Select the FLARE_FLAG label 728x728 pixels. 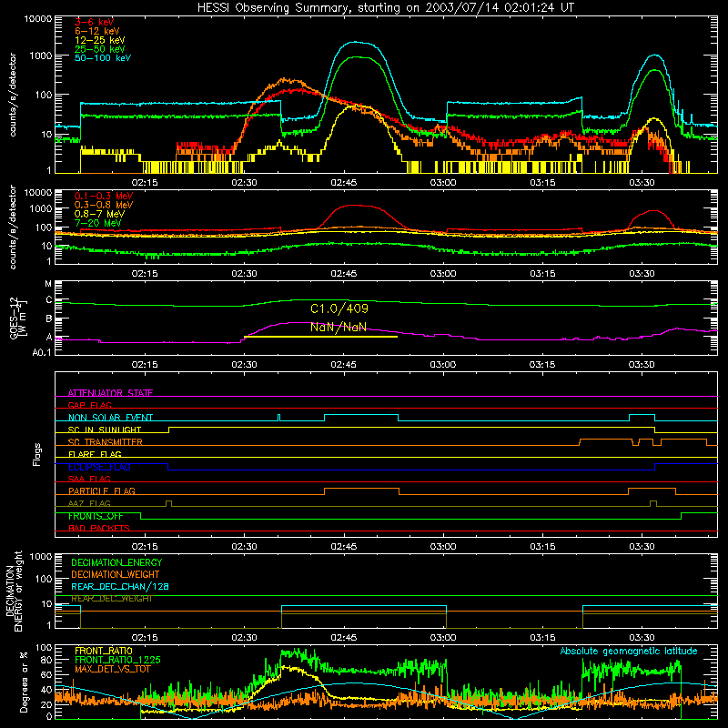point(95,454)
